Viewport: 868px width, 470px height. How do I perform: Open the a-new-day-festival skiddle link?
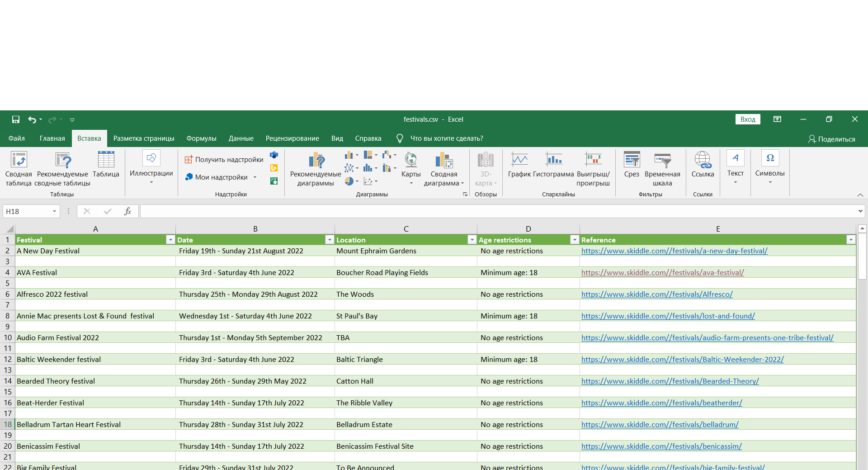(675, 251)
